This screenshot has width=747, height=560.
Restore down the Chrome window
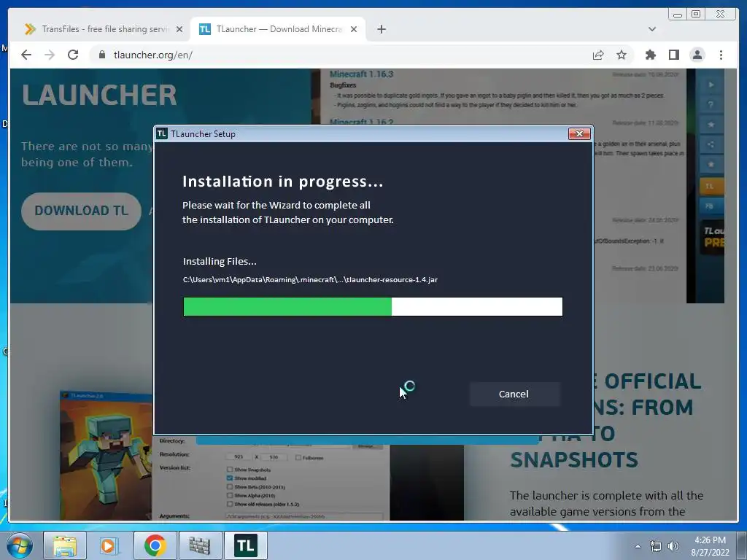coord(696,15)
